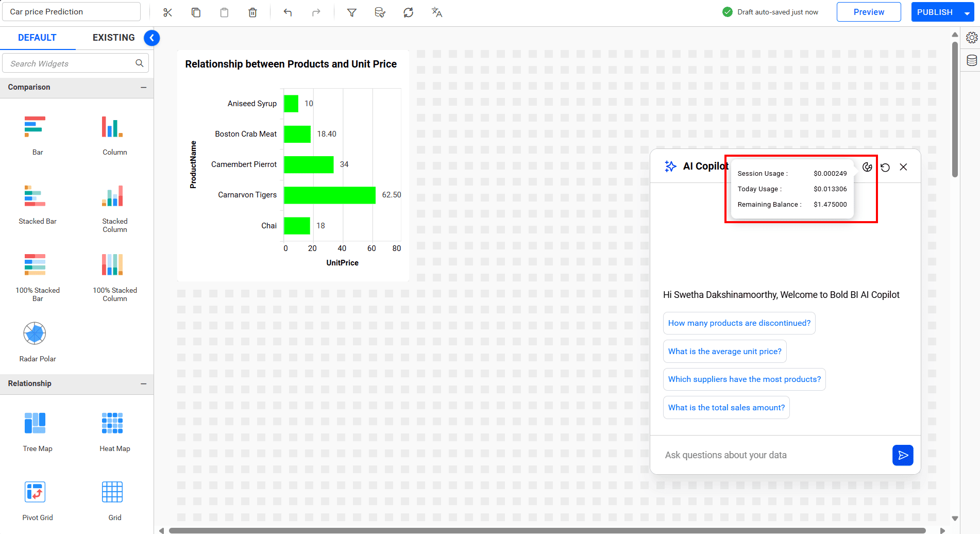
Task: Click the Preview button
Action: [x=868, y=12]
